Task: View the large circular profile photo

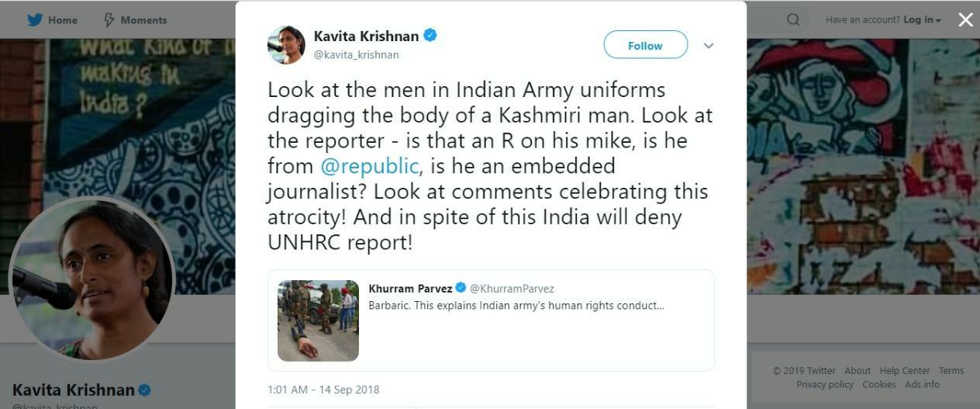Action: pyautogui.click(x=91, y=278)
